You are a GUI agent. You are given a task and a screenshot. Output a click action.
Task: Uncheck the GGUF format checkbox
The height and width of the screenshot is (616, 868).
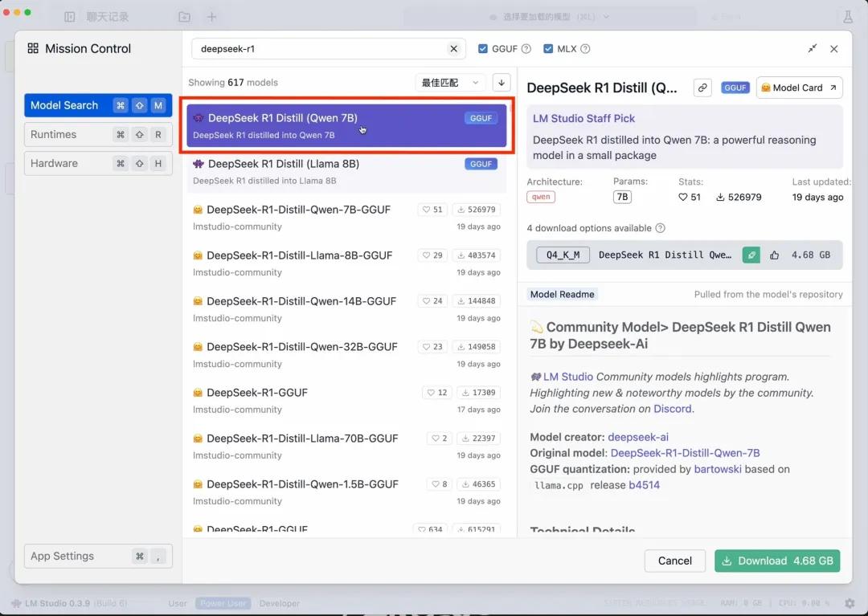(x=483, y=49)
